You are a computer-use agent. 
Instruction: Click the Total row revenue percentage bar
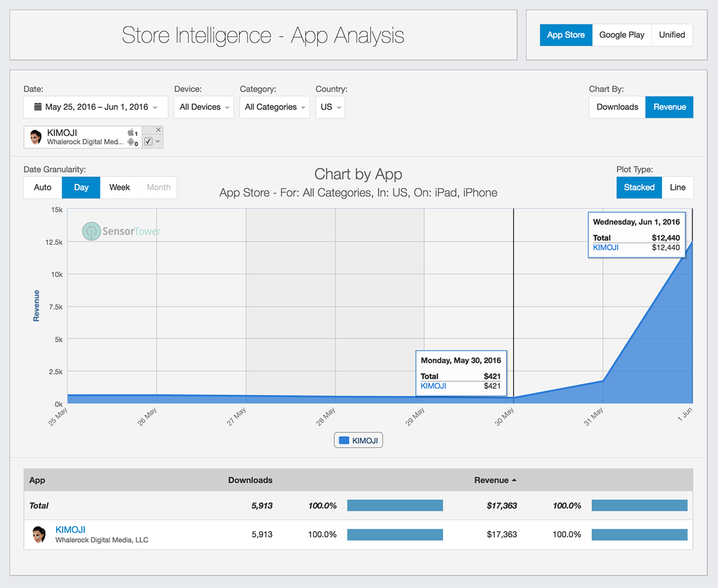639,505
